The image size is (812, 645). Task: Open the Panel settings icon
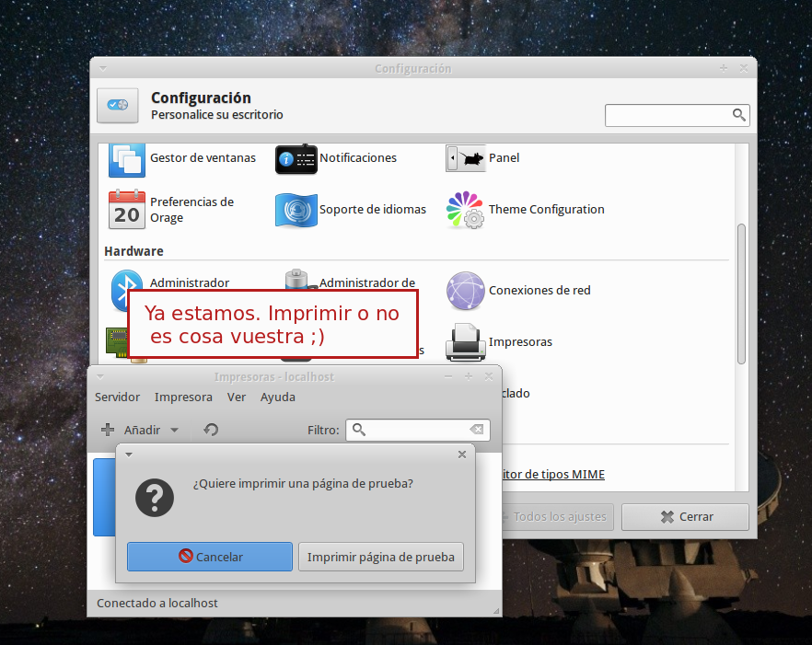[466, 158]
